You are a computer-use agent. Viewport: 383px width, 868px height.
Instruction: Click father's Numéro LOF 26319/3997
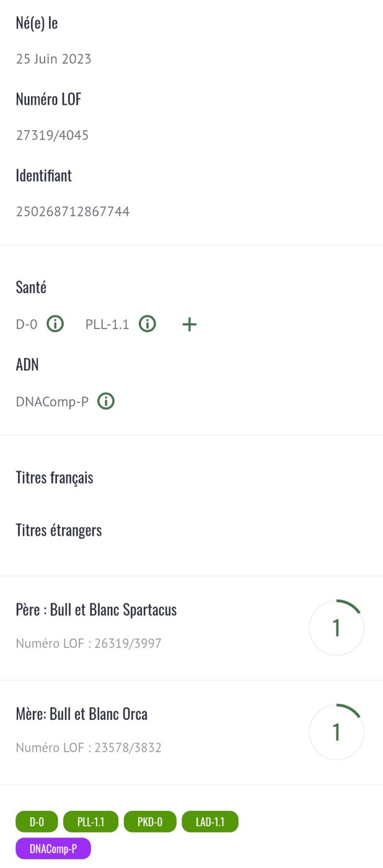[89, 644]
